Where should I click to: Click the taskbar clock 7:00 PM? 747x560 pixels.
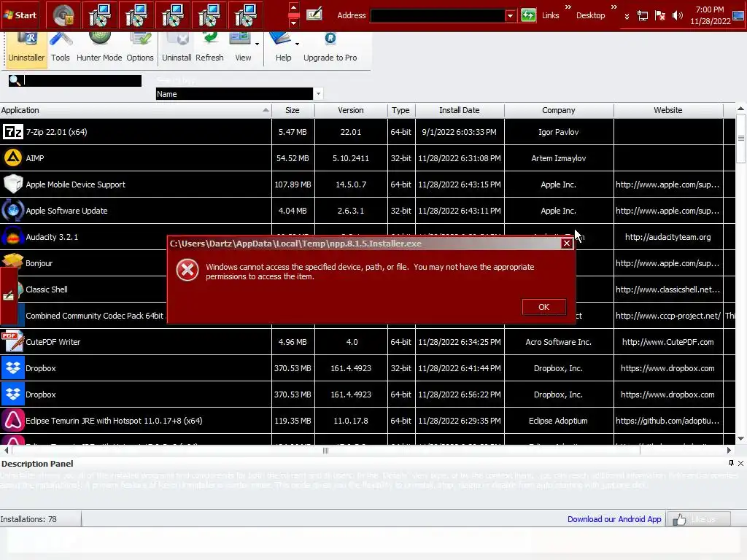pos(710,9)
